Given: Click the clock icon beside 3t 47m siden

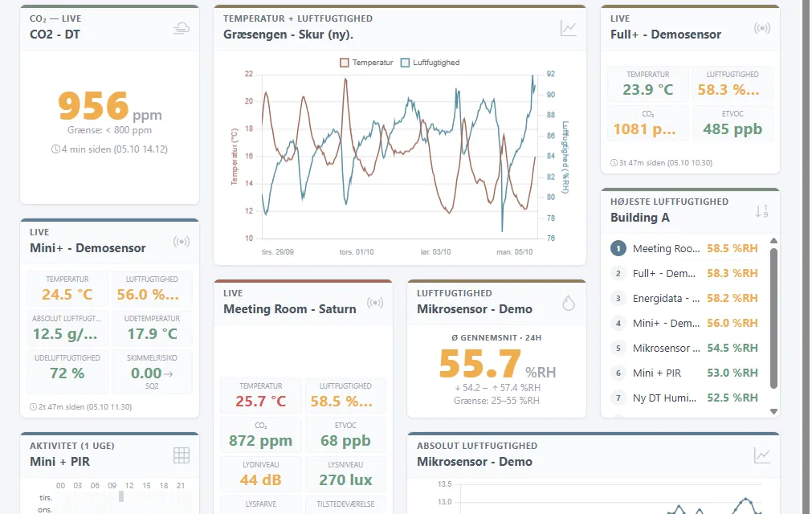Looking at the screenshot, I should click(614, 162).
